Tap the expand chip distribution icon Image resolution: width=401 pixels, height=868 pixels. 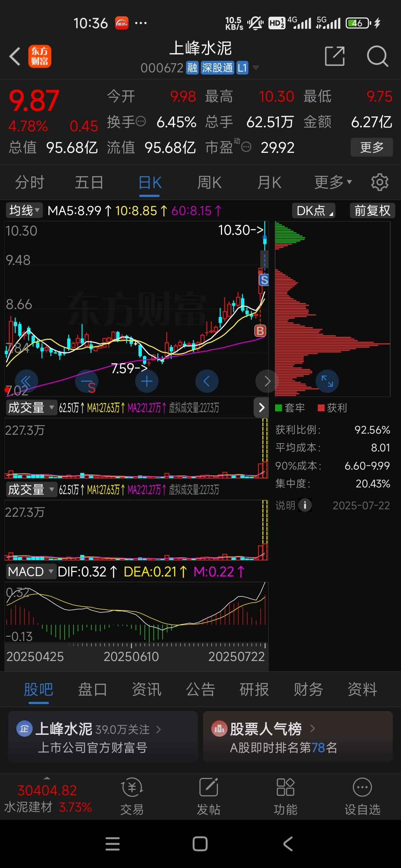pyautogui.click(x=327, y=381)
